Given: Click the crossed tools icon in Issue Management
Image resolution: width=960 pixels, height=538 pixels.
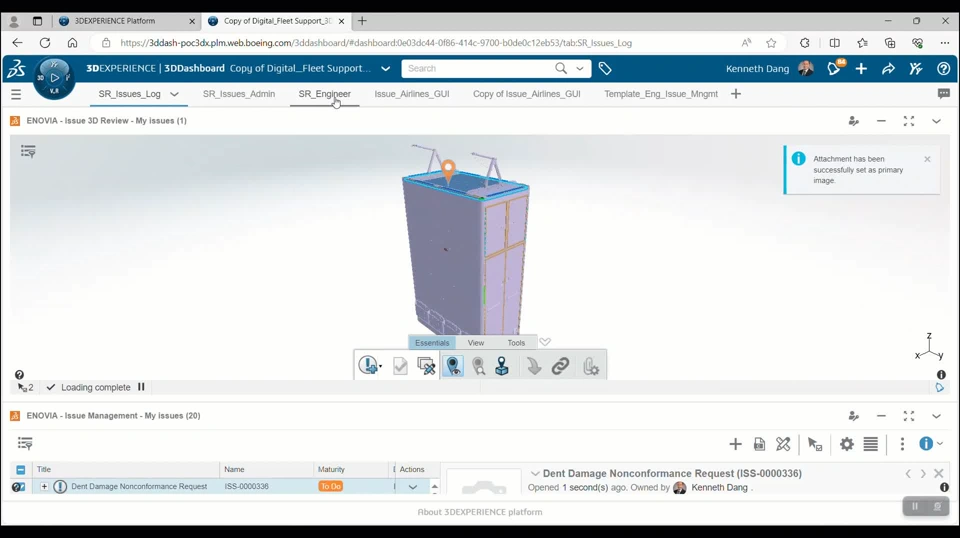Looking at the screenshot, I should (x=783, y=444).
